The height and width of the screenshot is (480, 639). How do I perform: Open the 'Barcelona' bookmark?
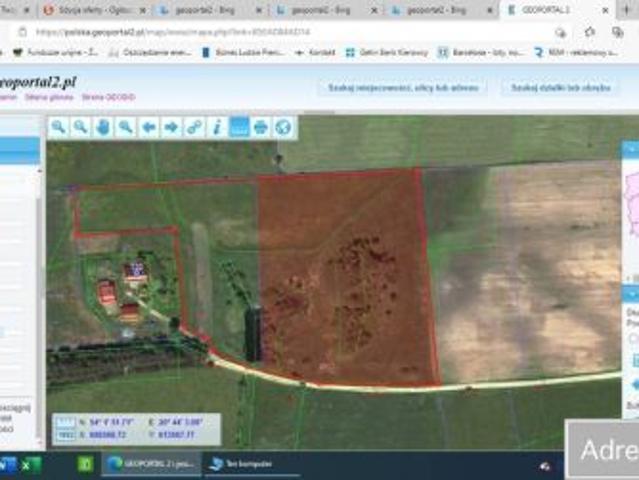pos(480,52)
